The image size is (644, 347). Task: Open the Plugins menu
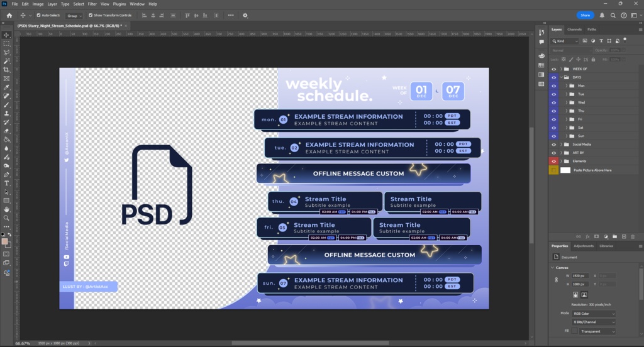point(119,4)
